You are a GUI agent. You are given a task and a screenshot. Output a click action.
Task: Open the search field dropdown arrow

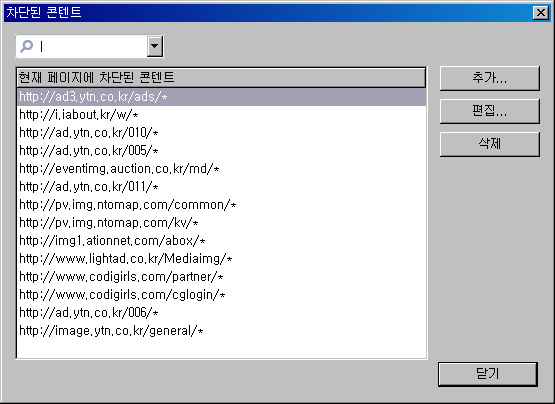155,46
